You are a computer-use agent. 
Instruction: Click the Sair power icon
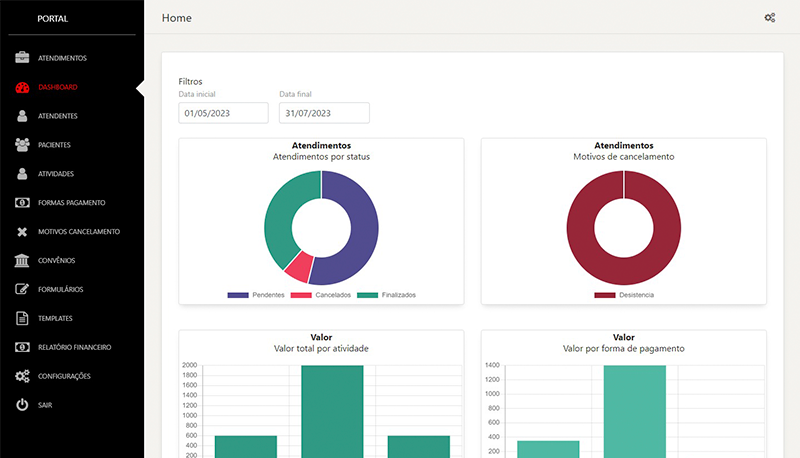tap(22, 405)
